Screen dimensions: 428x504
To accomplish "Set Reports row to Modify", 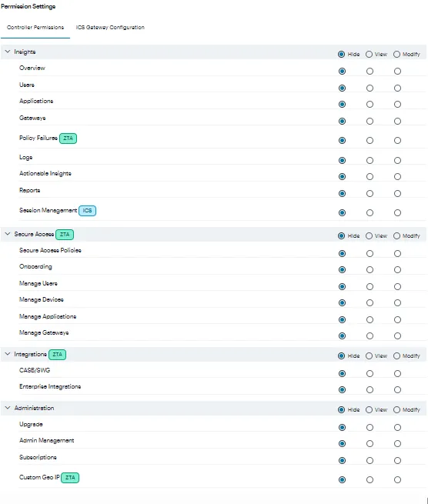I will click(x=397, y=193).
